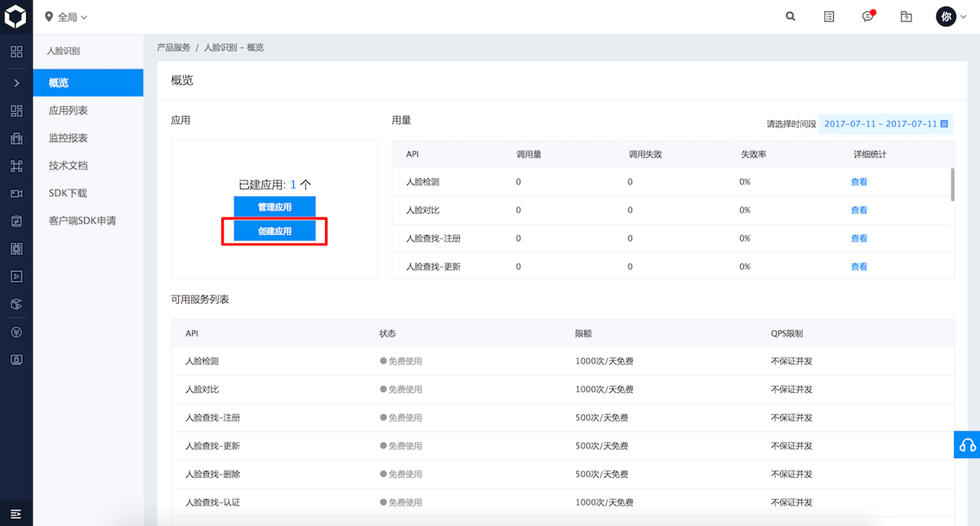Click the cube logo in the header

16,16
